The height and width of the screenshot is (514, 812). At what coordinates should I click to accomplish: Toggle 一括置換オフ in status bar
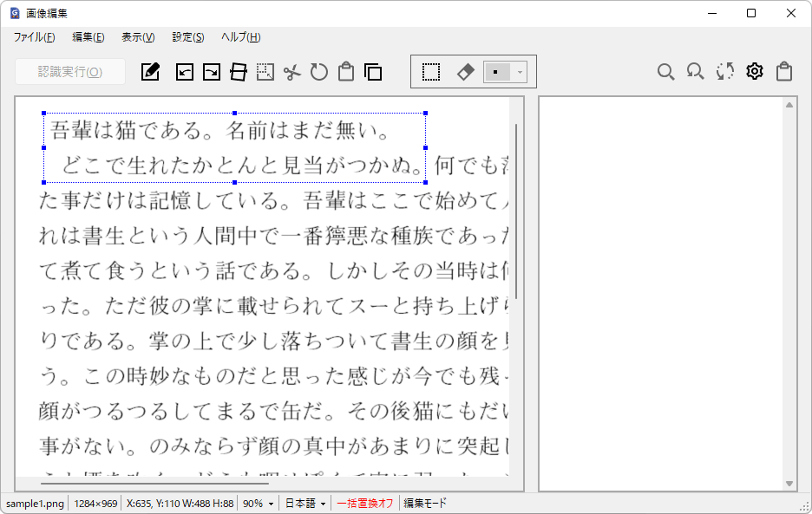(365, 504)
